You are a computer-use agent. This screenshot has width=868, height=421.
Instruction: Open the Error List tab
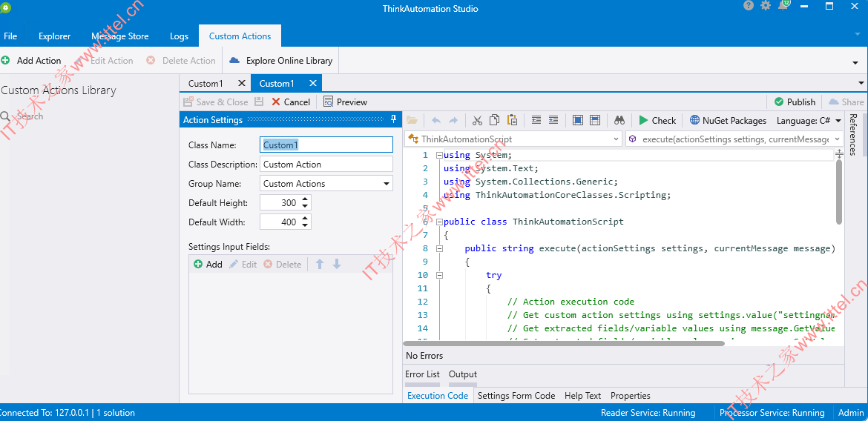point(422,374)
